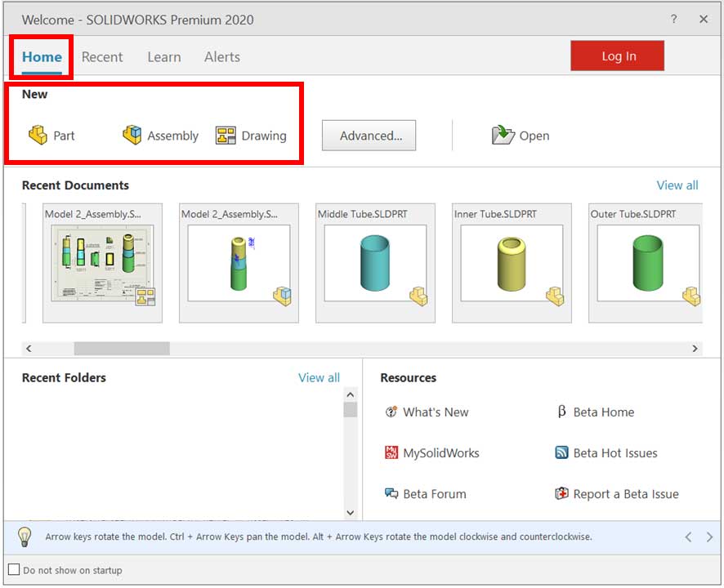Open the Beta Forum link text
The height and width of the screenshot is (588, 724).
(x=435, y=494)
